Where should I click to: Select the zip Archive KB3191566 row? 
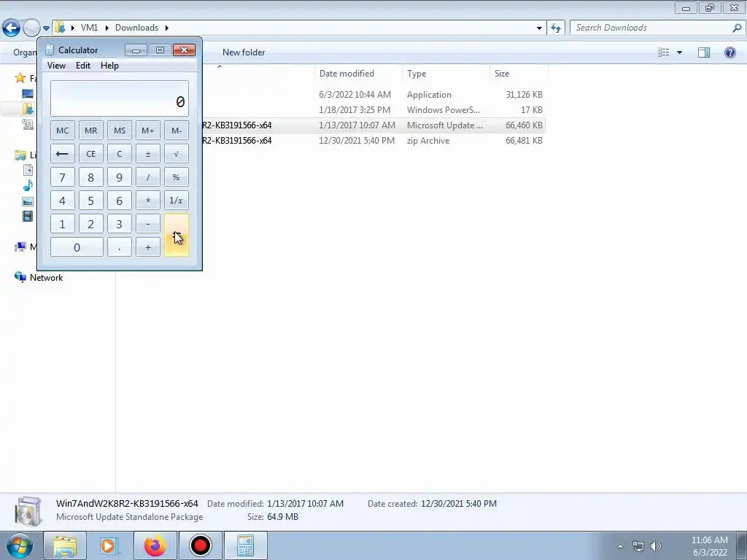[373, 141]
